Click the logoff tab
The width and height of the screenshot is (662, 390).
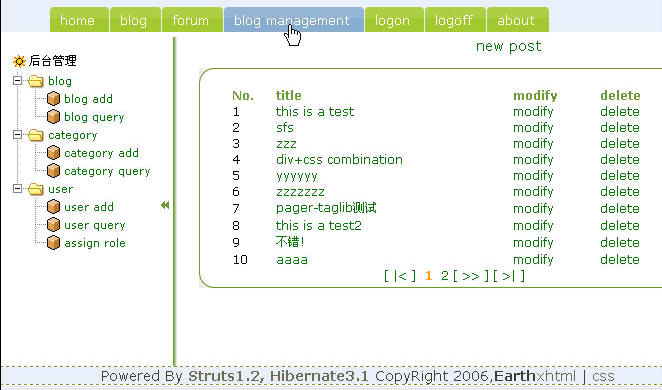coord(455,20)
